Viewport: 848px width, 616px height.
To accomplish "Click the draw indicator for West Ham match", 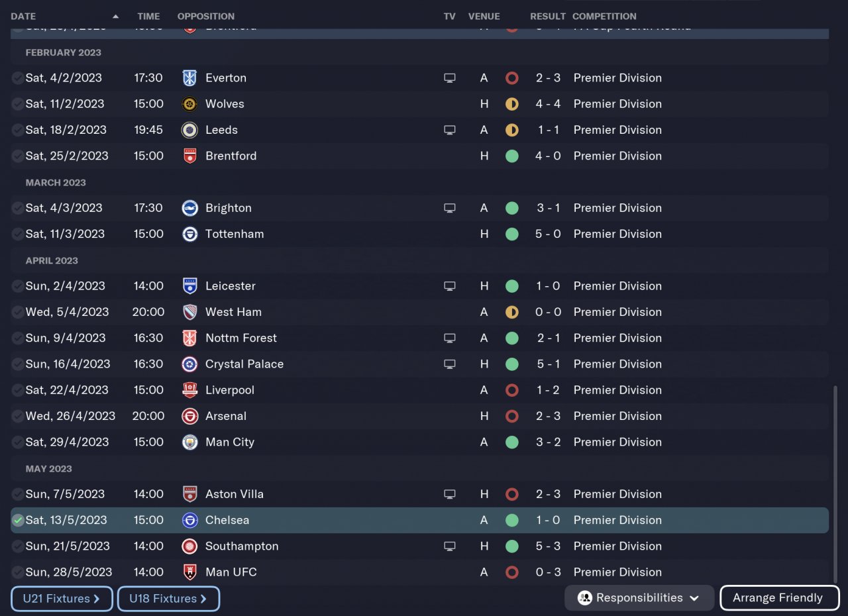I will click(x=511, y=312).
